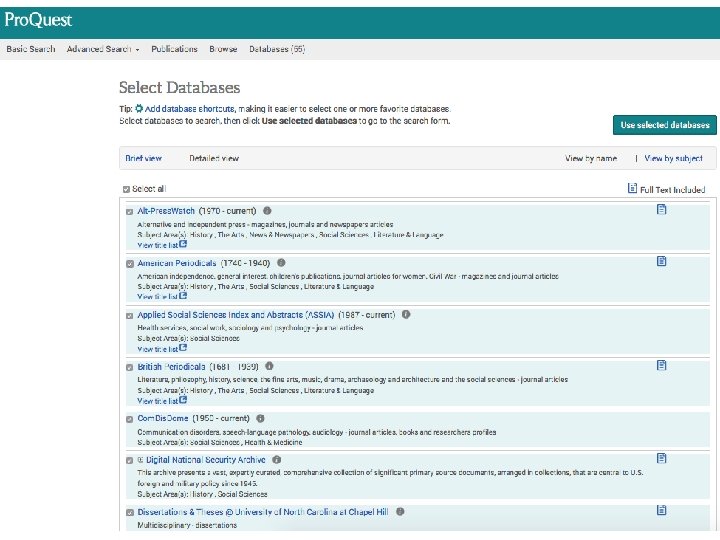Click the ComDisDome Subject Area(s) line
This screenshot has width=720, height=540.
[220, 442]
